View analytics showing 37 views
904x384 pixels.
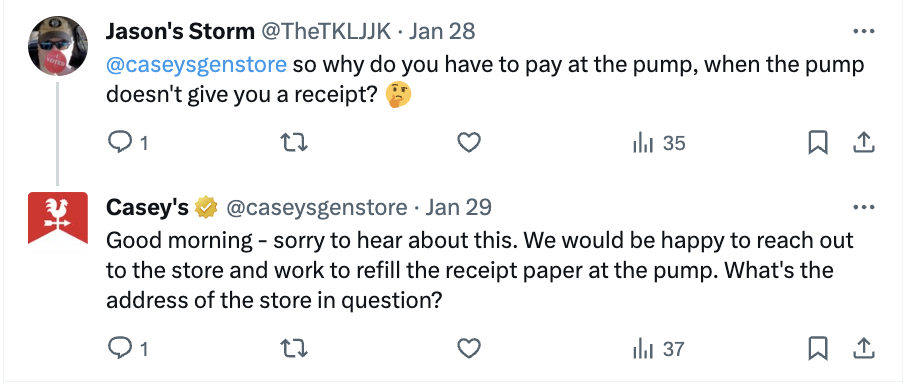tap(659, 348)
